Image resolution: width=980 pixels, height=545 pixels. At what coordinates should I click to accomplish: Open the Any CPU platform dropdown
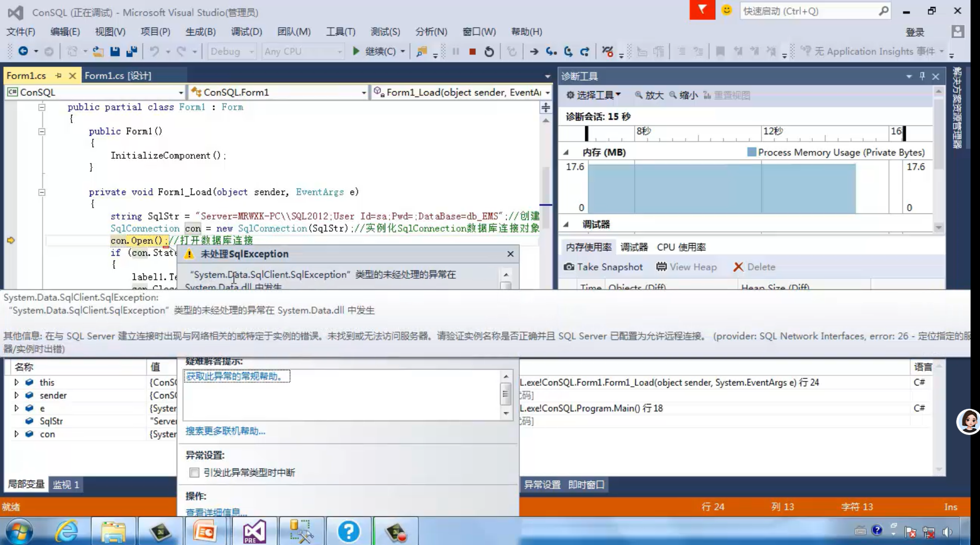[302, 51]
